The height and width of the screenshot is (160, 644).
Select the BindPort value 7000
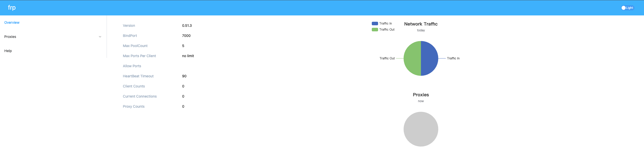[186, 36]
